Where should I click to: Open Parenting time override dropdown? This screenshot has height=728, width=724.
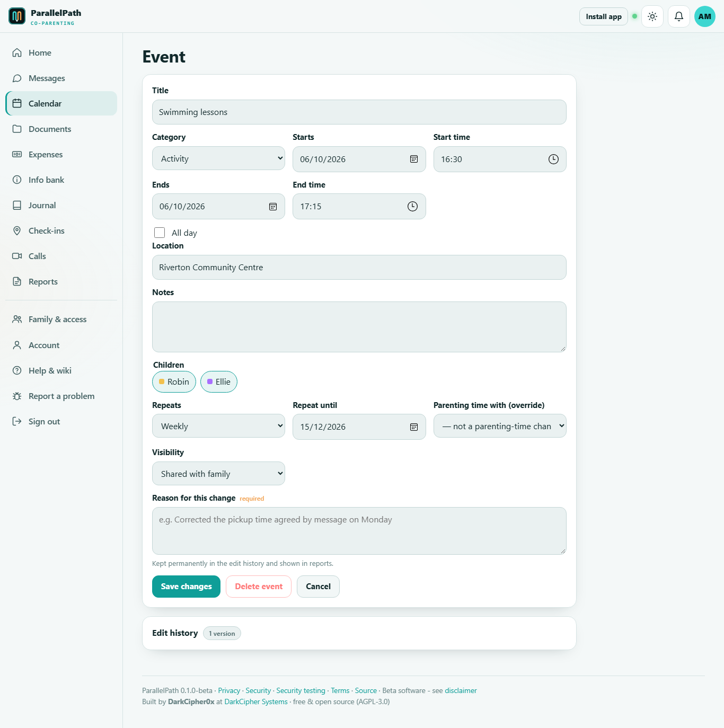[x=500, y=426]
